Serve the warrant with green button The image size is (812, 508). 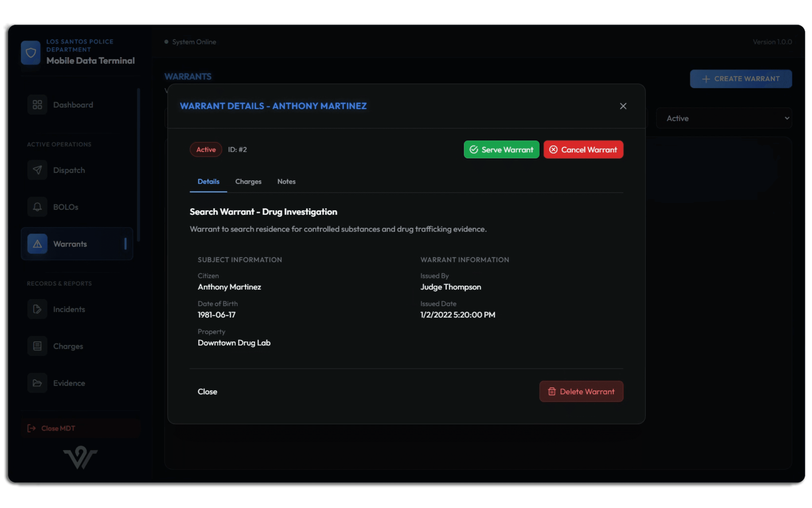(x=501, y=150)
